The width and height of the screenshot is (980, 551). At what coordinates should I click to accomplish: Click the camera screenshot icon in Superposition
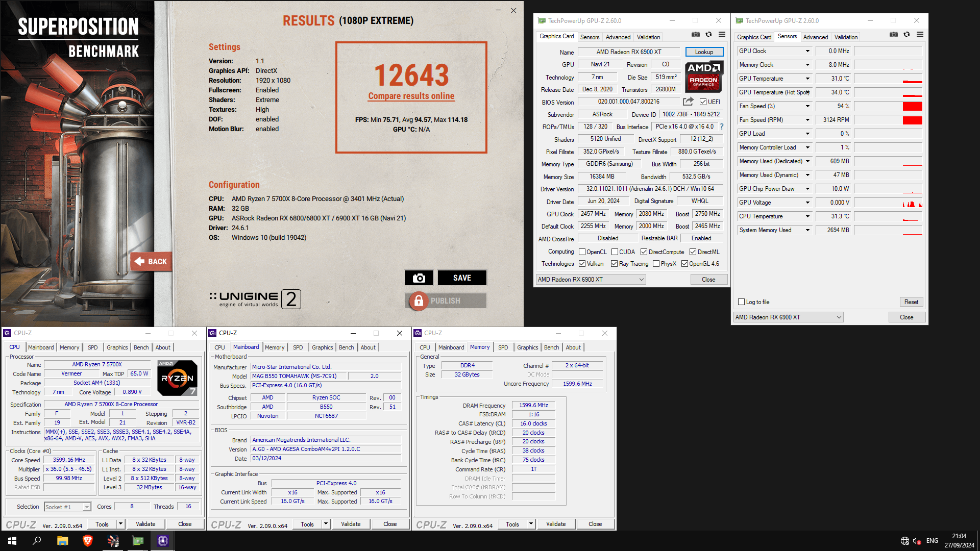coord(419,278)
